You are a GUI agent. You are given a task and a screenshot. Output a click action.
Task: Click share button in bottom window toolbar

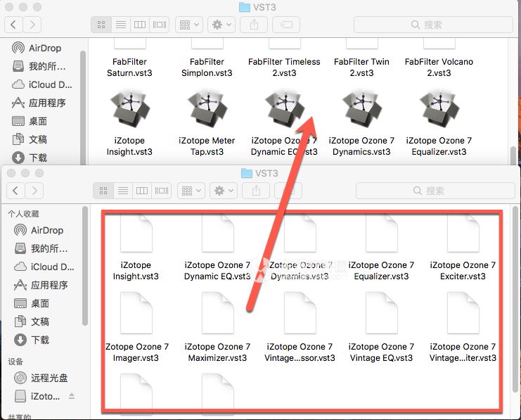(x=256, y=191)
